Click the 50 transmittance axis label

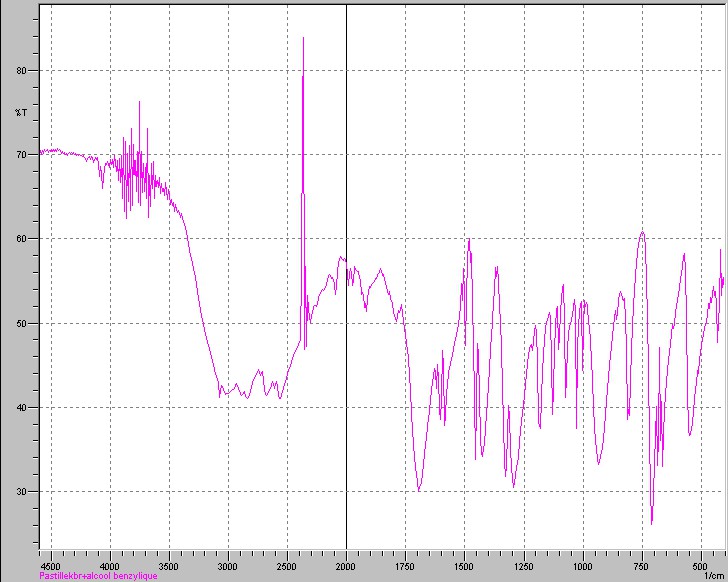22,323
